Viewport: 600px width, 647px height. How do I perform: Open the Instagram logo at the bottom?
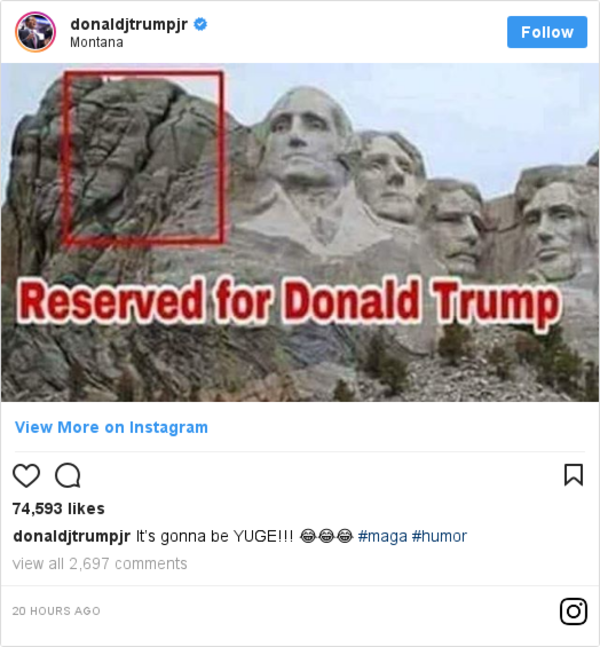pyautogui.click(x=574, y=611)
